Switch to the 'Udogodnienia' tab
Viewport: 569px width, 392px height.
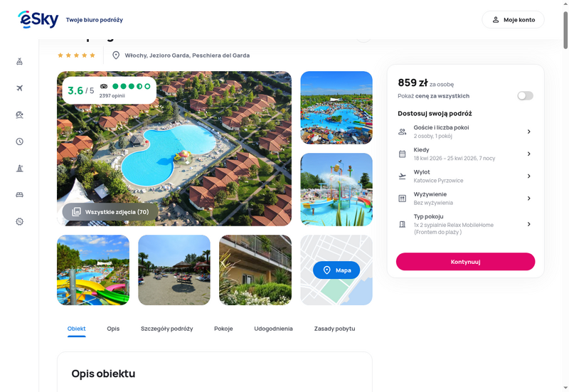tap(273, 329)
